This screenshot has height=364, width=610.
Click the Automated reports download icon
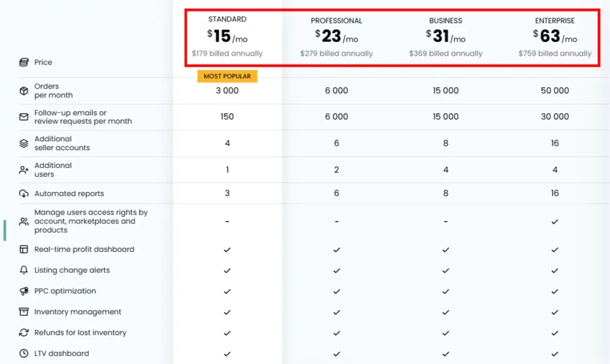click(24, 193)
